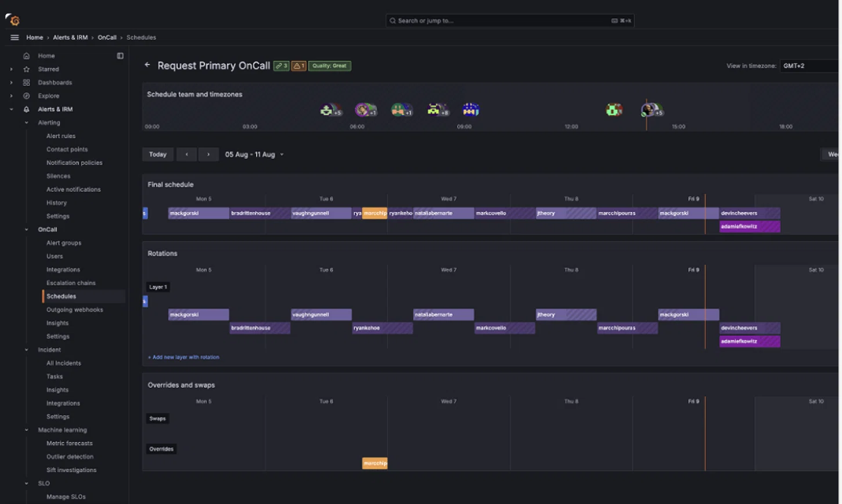Expand the Dashboards section chevron
The width and height of the screenshot is (842, 504).
click(x=11, y=82)
